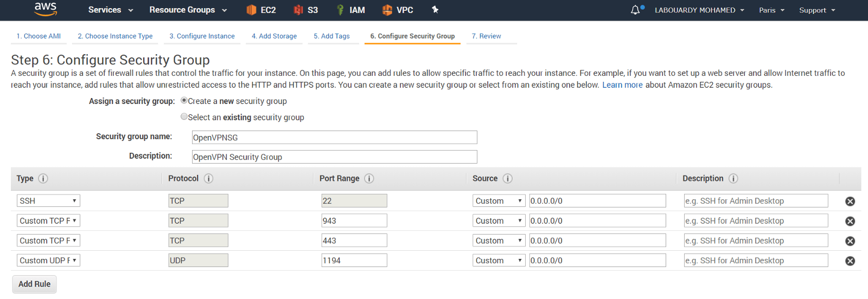
Task: Select Create a new security group
Action: pyautogui.click(x=184, y=100)
